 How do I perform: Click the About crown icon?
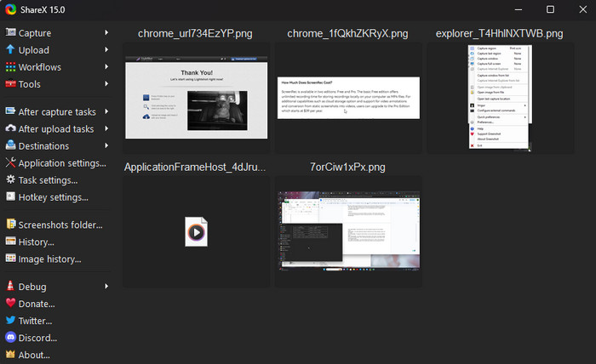pyautogui.click(x=10, y=354)
